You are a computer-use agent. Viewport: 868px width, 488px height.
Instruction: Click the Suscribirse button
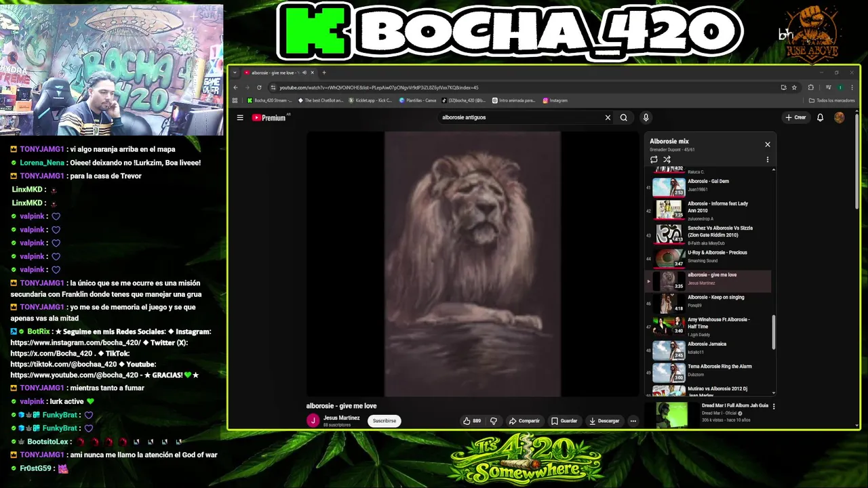[384, 421]
